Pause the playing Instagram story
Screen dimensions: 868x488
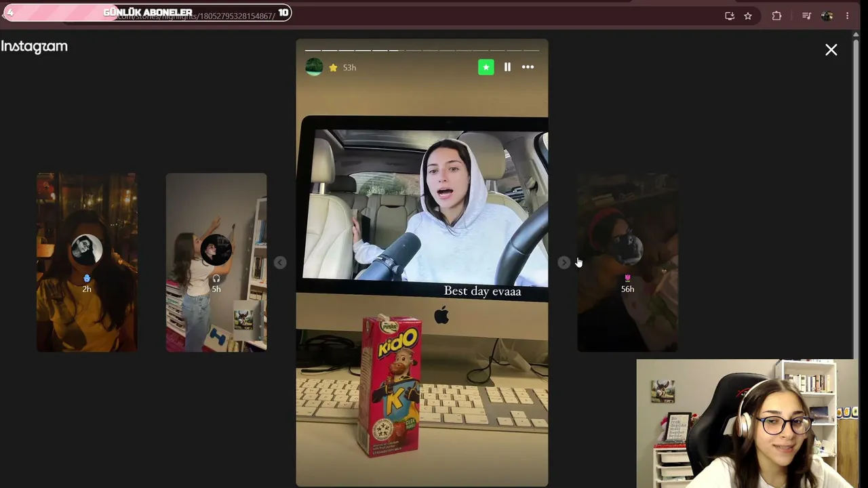[507, 67]
